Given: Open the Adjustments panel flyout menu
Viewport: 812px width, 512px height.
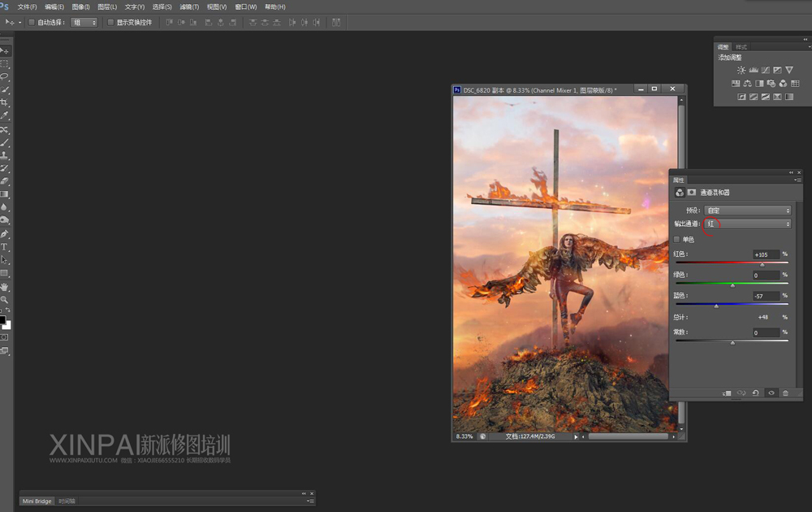Looking at the screenshot, I should 809,46.
